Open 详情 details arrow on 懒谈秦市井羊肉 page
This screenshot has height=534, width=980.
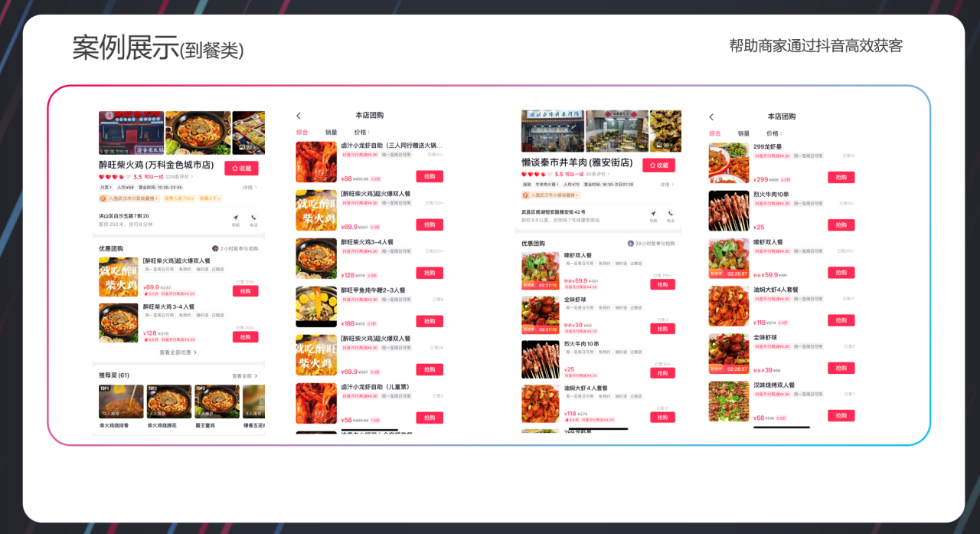(x=668, y=185)
